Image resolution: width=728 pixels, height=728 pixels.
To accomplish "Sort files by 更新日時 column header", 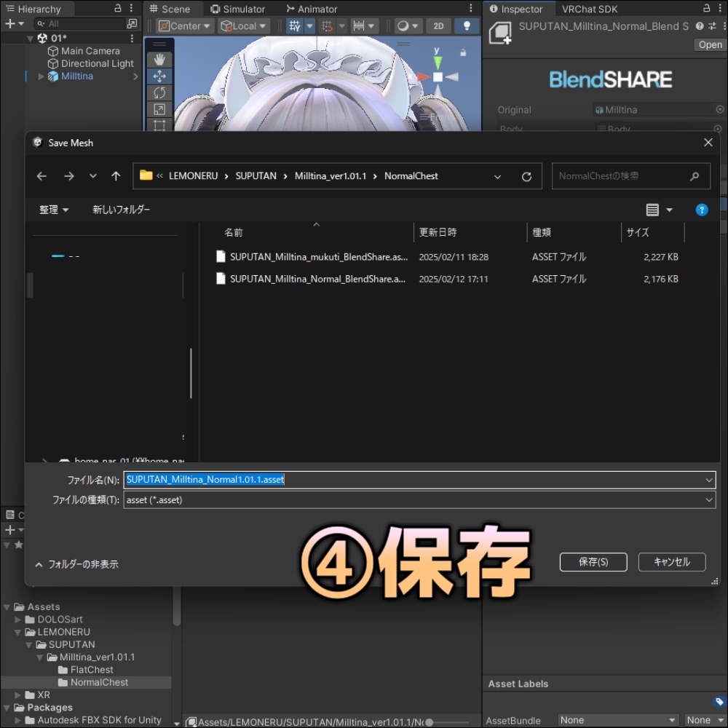I will pos(438,232).
